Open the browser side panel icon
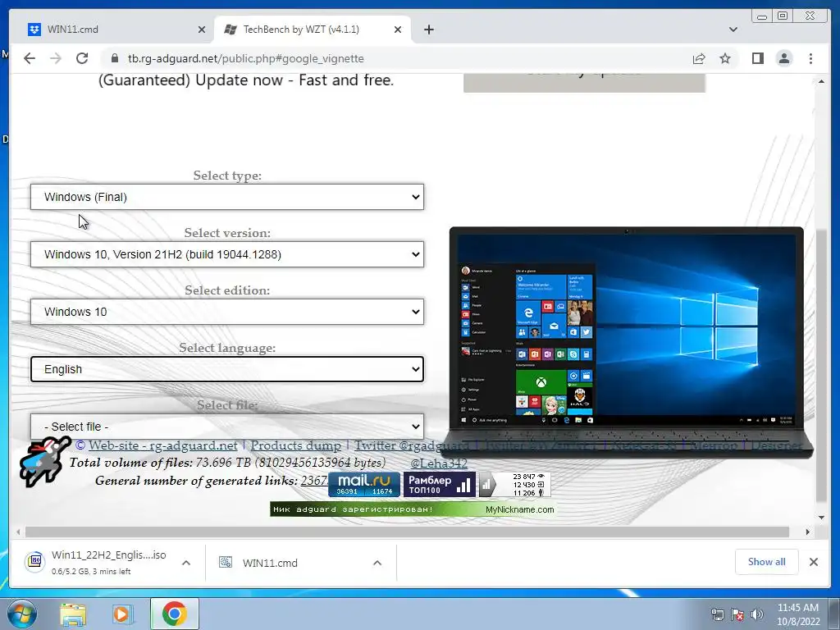This screenshot has width=840, height=630. tap(757, 58)
